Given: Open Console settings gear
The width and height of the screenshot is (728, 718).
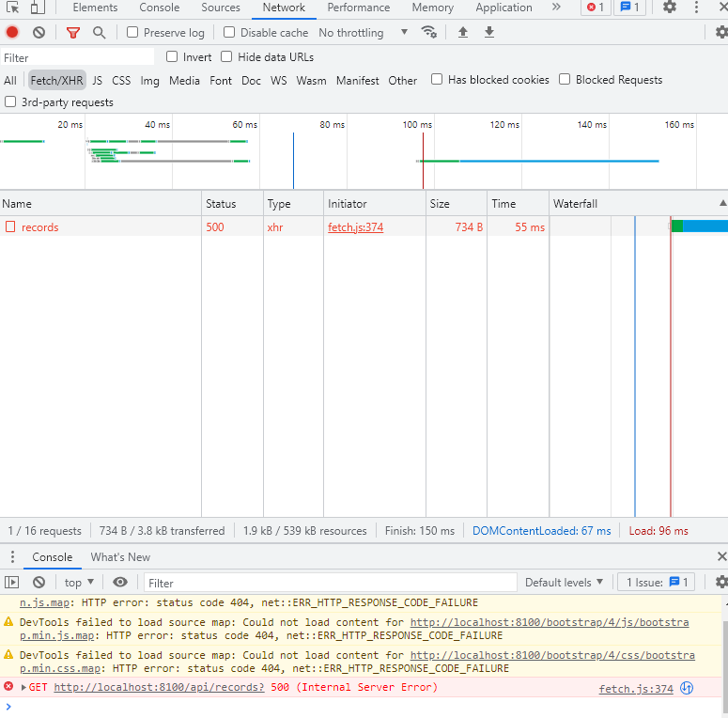Looking at the screenshot, I should coord(721,582).
